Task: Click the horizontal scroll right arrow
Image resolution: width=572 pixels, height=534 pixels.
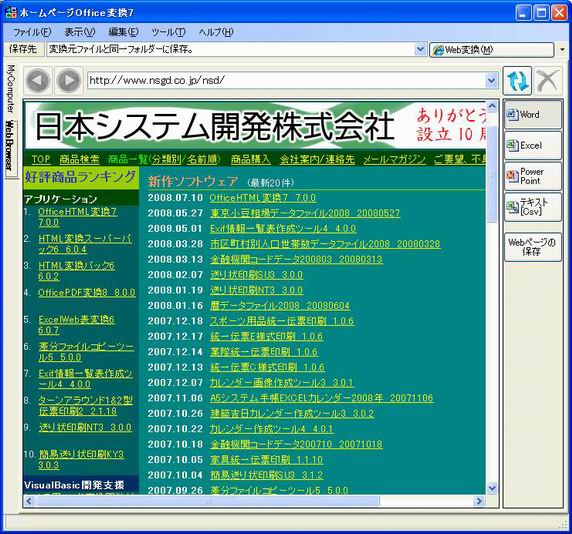Action: pyautogui.click(x=479, y=501)
